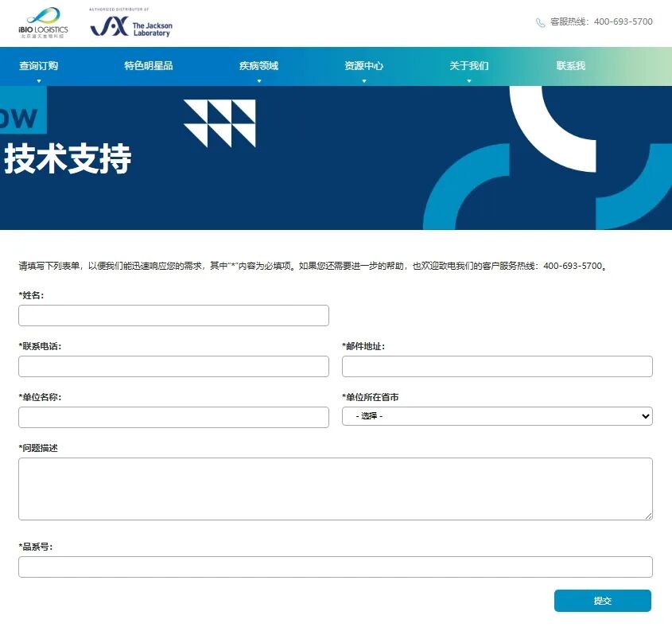The image size is (672, 631).
Task: Open the 单位所在省市 dropdown
Action: coord(497,416)
